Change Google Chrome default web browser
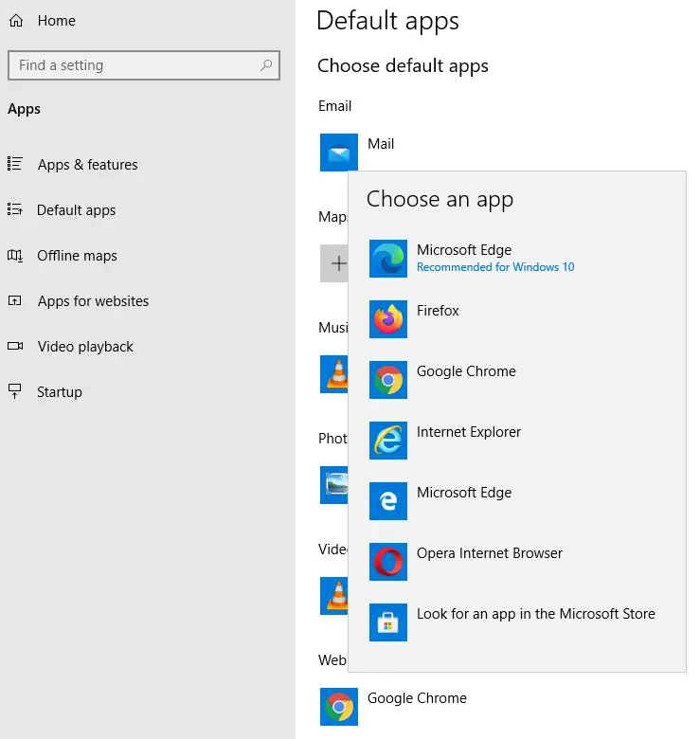The width and height of the screenshot is (700, 739). point(417,698)
